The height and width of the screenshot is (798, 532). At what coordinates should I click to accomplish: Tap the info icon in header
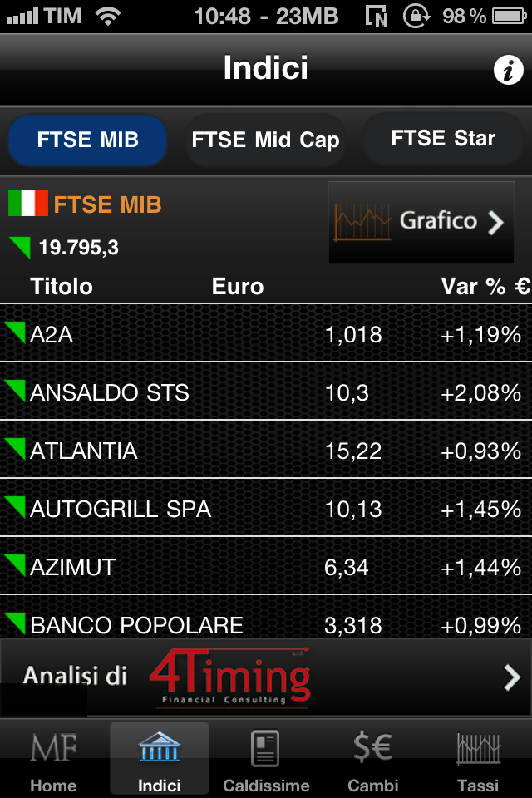(x=508, y=71)
